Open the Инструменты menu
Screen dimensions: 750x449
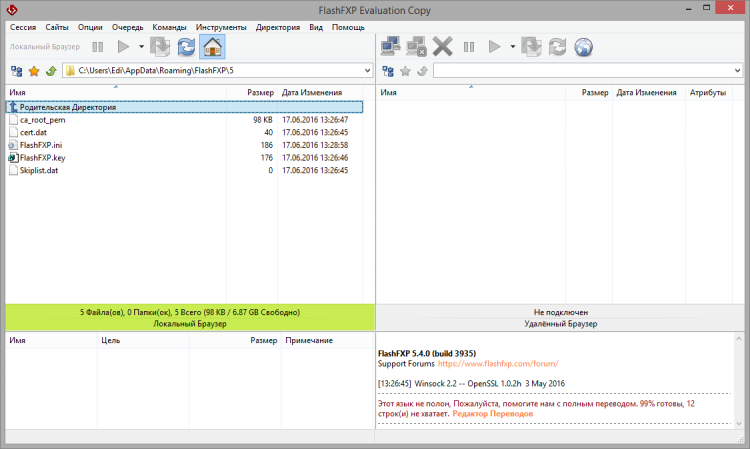point(221,27)
